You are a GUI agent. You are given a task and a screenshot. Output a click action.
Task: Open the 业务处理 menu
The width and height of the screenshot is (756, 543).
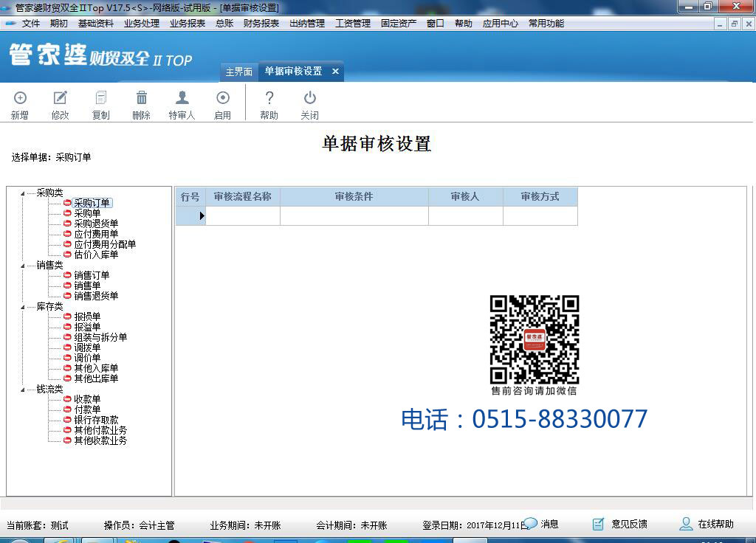click(x=142, y=23)
